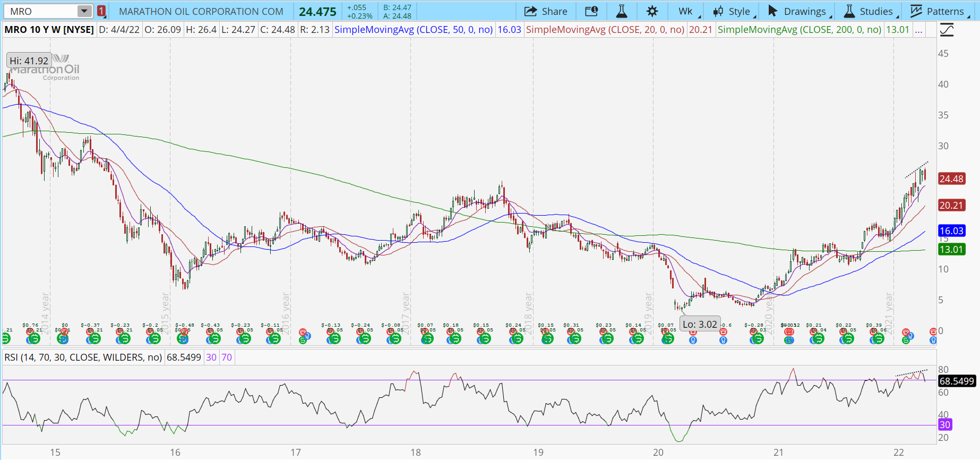
Task: Click inside the MRO symbol input field
Action: click(x=41, y=11)
